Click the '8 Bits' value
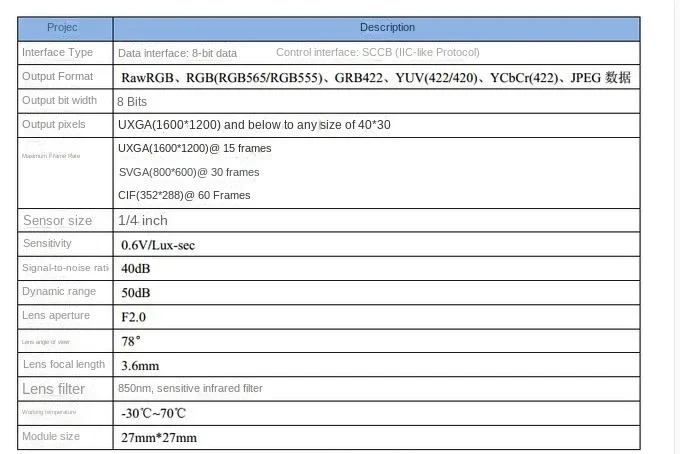This screenshot has width=680, height=454. click(x=132, y=102)
